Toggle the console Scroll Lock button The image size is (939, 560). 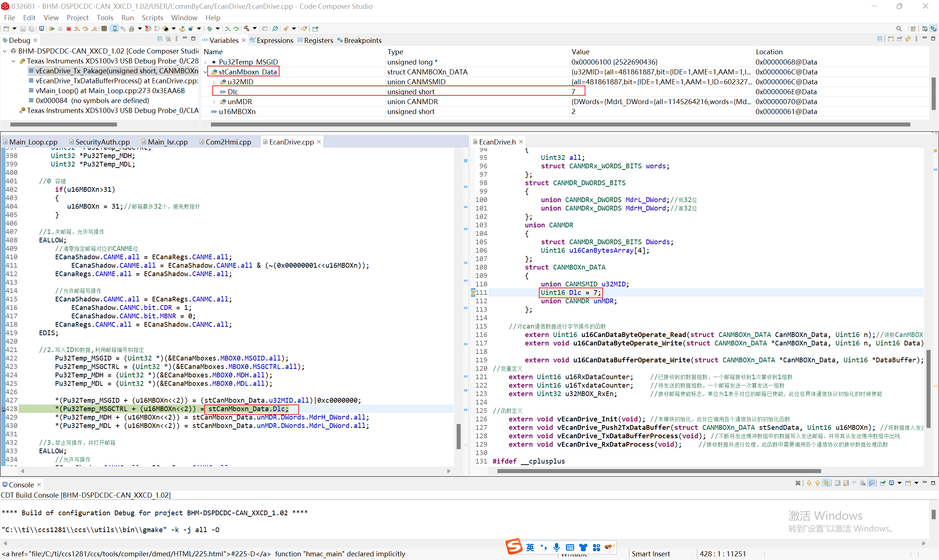pos(846,483)
